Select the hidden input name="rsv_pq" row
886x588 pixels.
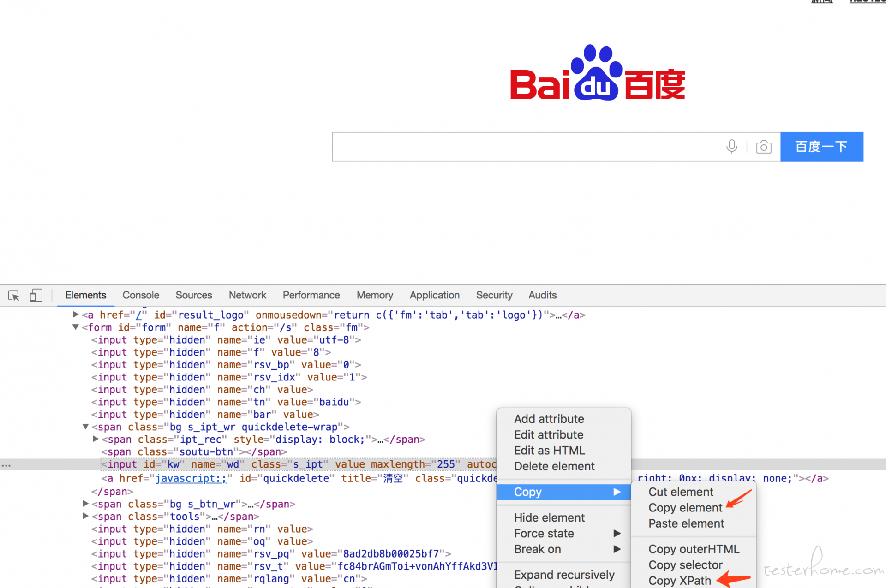point(271,554)
